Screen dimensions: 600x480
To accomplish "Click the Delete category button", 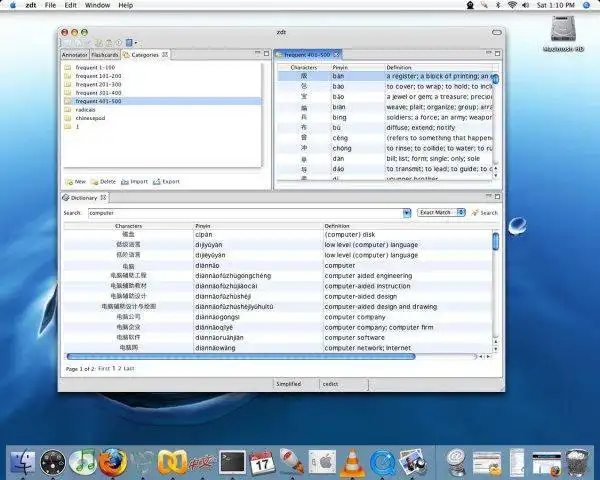I will tap(103, 181).
